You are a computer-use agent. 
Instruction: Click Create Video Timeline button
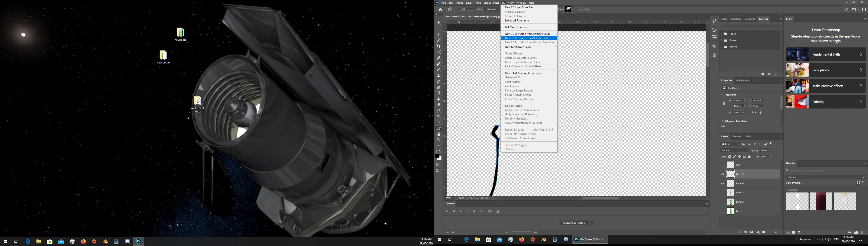tap(574, 223)
